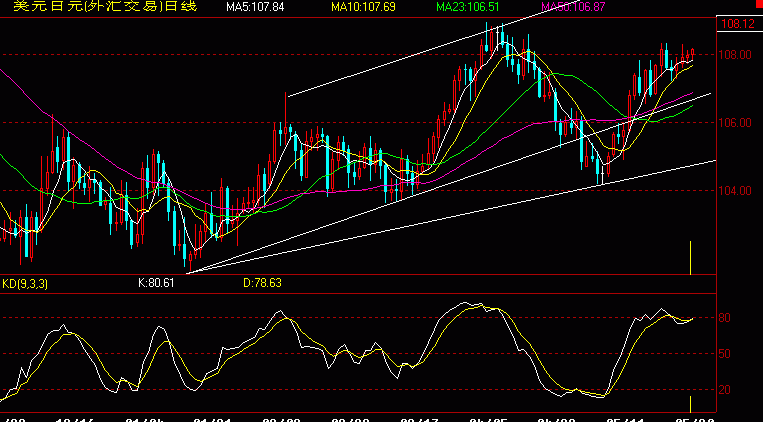Click the 50 level on KD axis

point(725,354)
